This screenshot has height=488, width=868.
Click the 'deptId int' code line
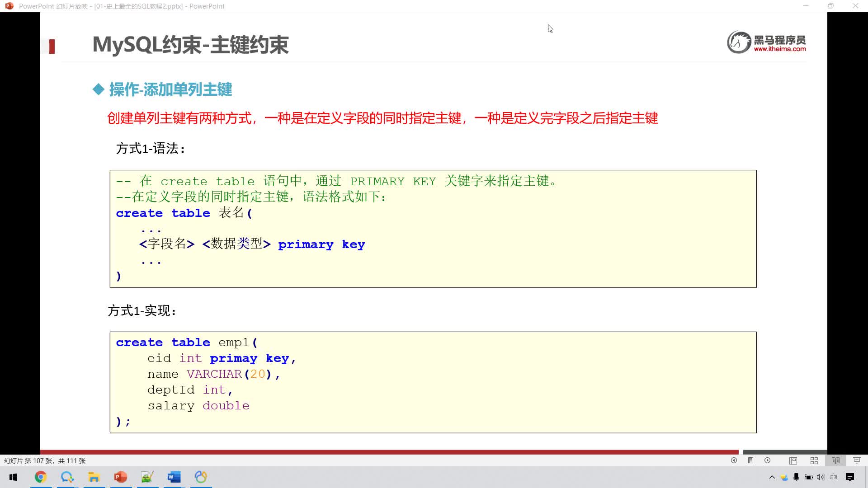point(190,390)
